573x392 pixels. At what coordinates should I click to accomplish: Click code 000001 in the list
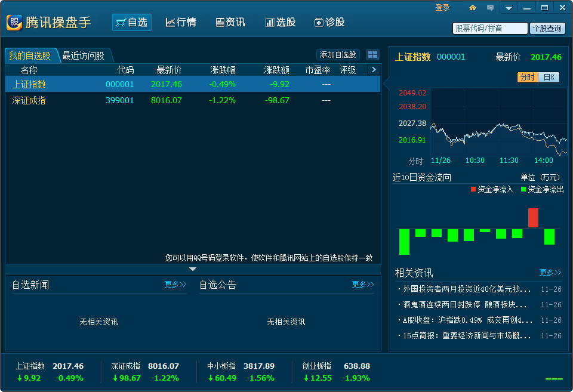click(119, 84)
